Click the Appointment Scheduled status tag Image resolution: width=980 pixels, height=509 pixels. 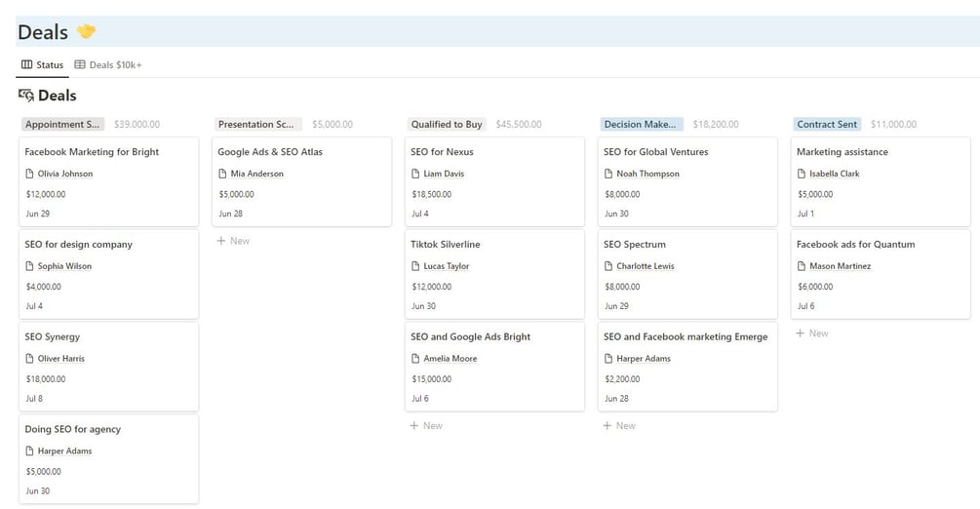coord(62,125)
